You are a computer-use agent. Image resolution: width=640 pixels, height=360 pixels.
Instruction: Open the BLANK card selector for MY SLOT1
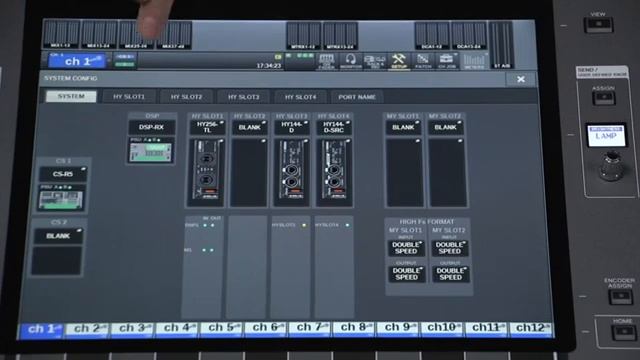[403, 127]
